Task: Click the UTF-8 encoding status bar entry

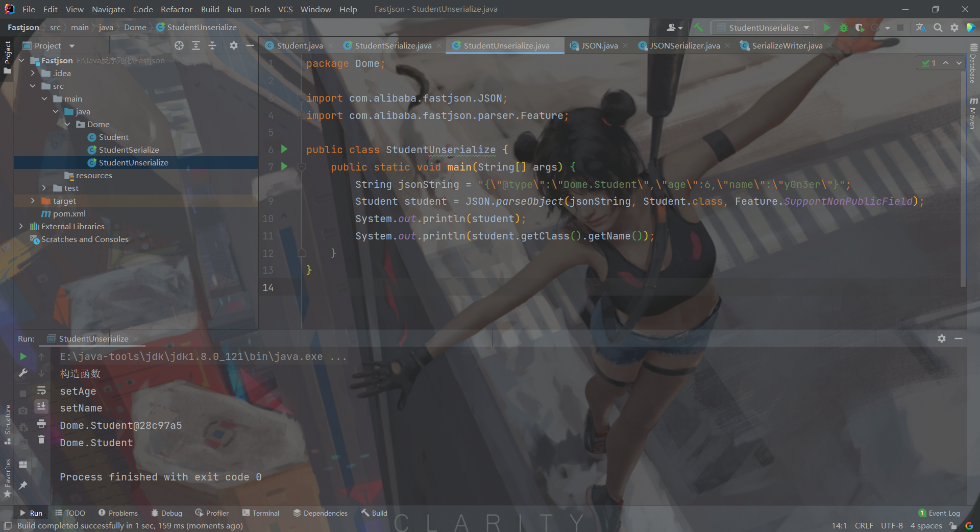Action: coord(892,525)
